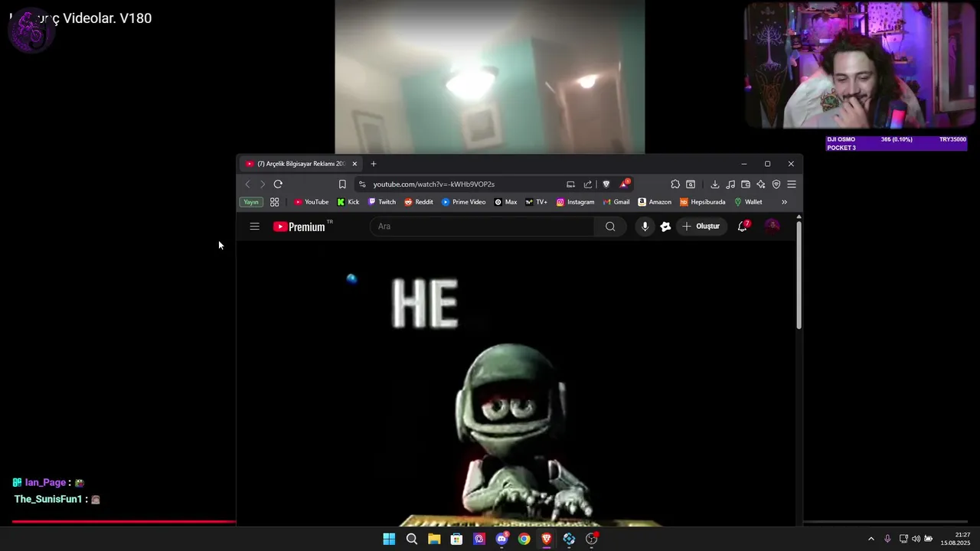Close the Arçelik Bilgisayar Reklamı tab
980x551 pixels.
tap(354, 164)
